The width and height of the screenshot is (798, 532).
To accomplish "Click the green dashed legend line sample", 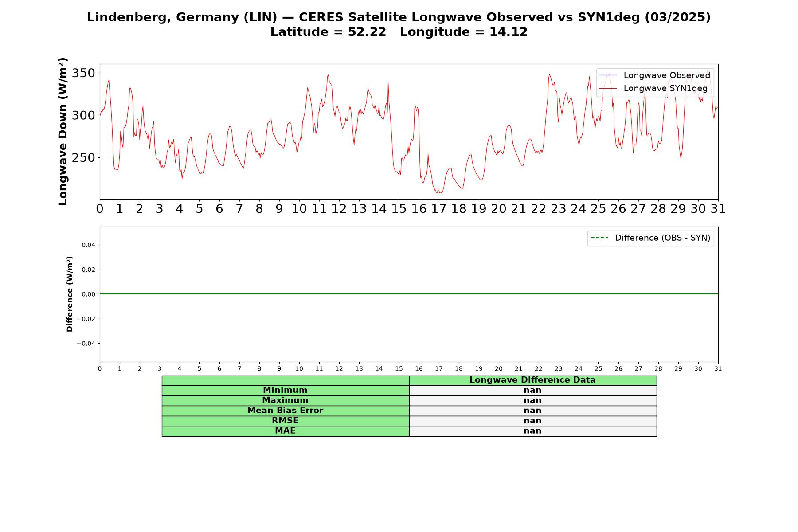I will click(599, 238).
